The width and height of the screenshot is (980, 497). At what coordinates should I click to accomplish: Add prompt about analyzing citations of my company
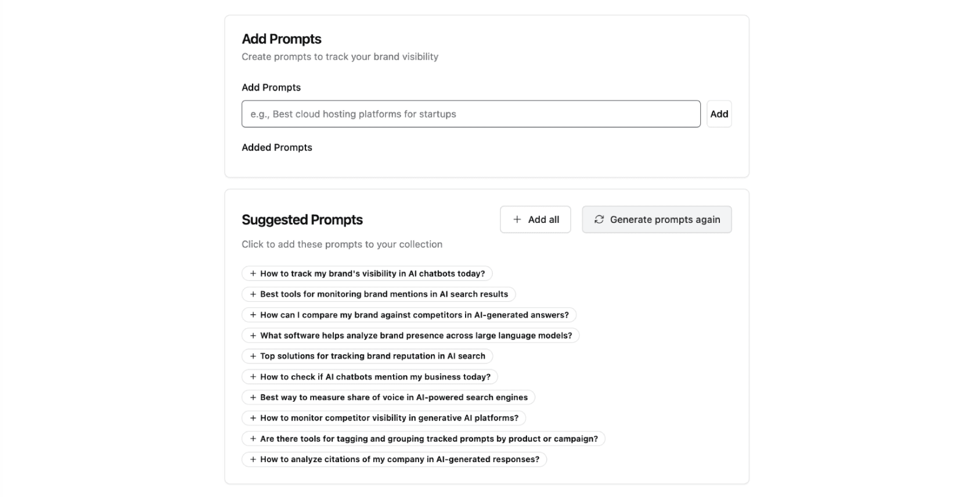(394, 459)
